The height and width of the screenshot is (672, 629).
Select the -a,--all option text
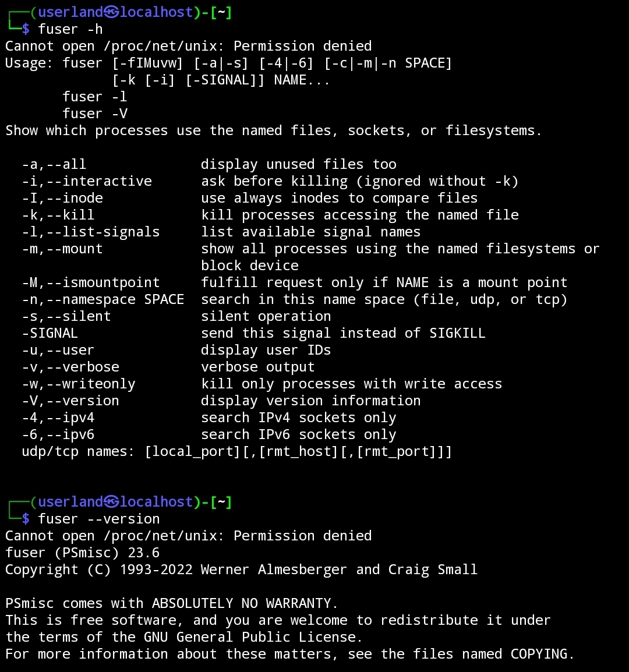click(x=54, y=164)
